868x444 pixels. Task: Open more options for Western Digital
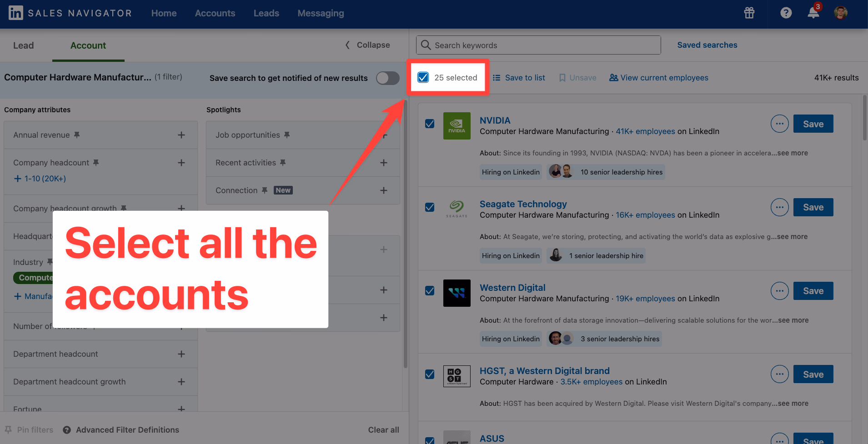click(780, 291)
